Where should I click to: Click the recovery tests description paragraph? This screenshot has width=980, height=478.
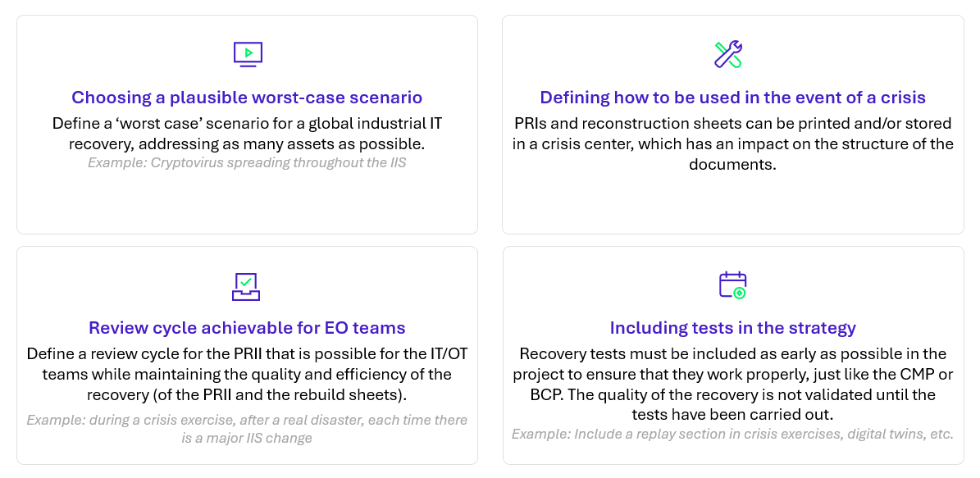[x=733, y=385]
